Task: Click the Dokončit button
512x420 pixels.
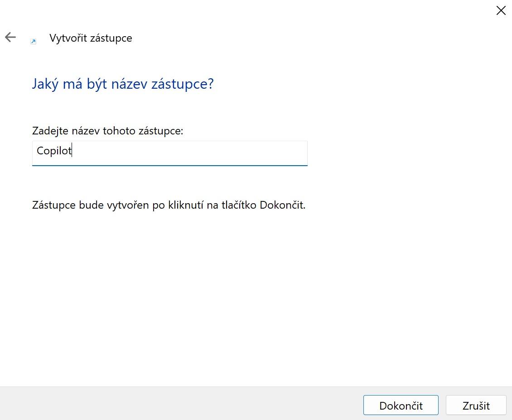Action: pyautogui.click(x=401, y=406)
